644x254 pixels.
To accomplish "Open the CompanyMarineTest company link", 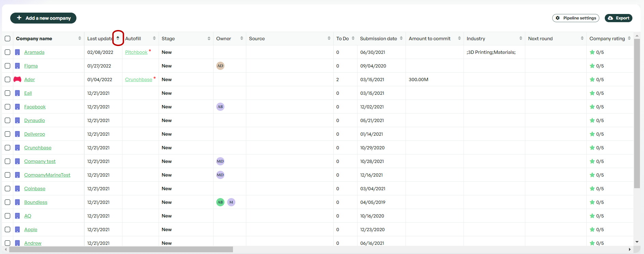I will coord(47,175).
